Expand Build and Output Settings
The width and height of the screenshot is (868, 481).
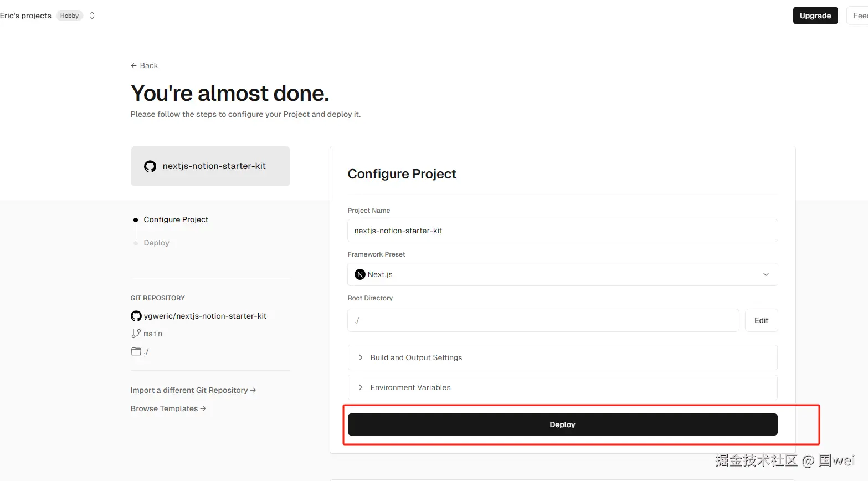[x=562, y=357]
